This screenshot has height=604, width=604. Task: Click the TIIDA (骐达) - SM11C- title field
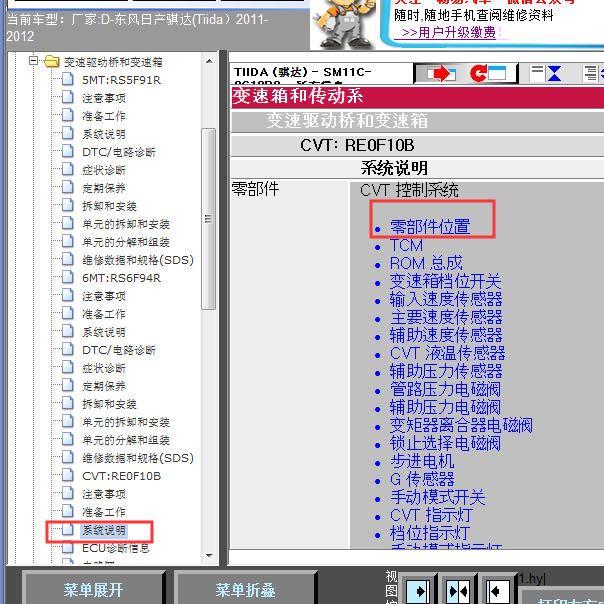click(322, 73)
